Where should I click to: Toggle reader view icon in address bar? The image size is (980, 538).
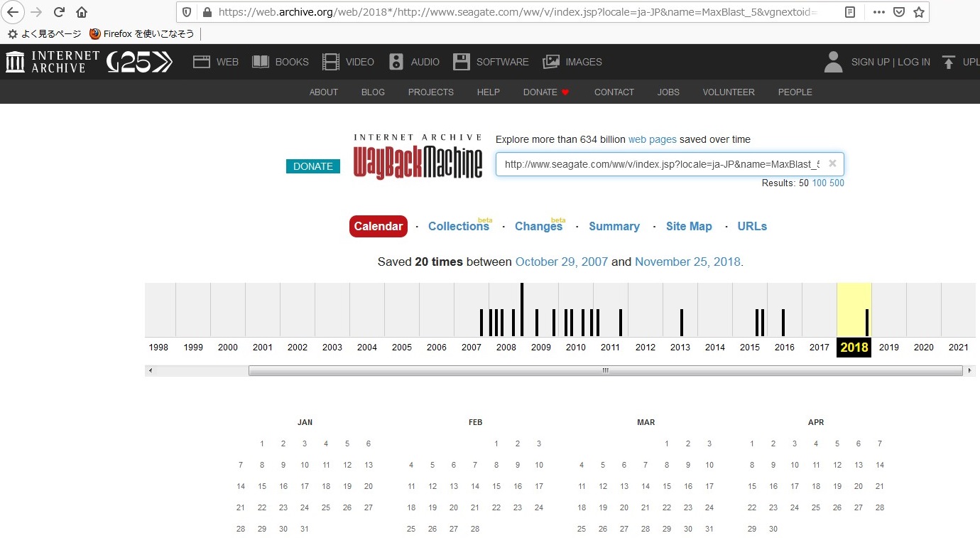coord(851,12)
